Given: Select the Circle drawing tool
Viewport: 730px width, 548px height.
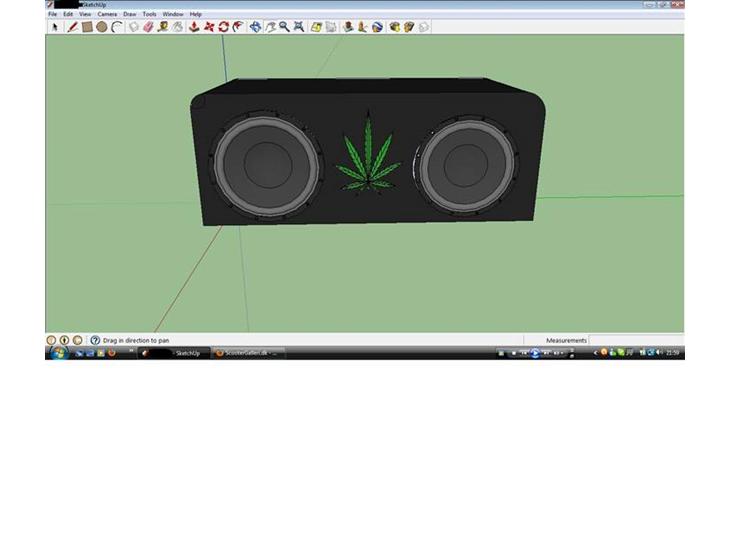Looking at the screenshot, I should click(x=102, y=27).
